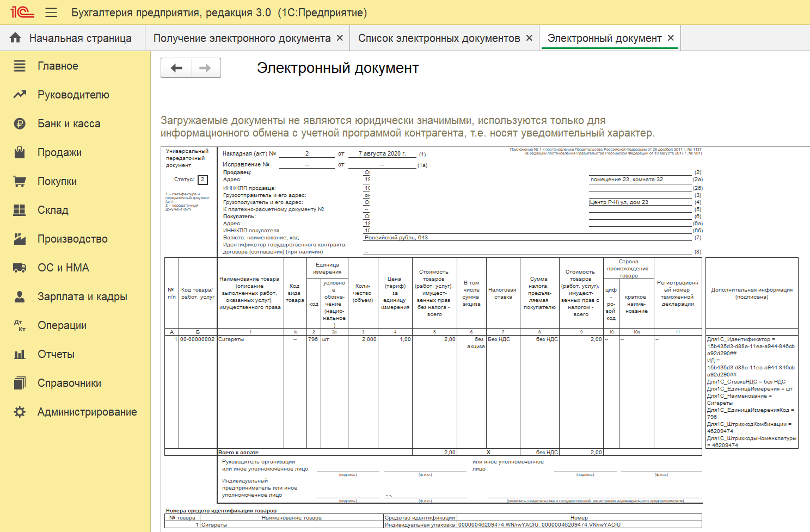Click the 'помещение 23, комната 32' address text

(627, 180)
